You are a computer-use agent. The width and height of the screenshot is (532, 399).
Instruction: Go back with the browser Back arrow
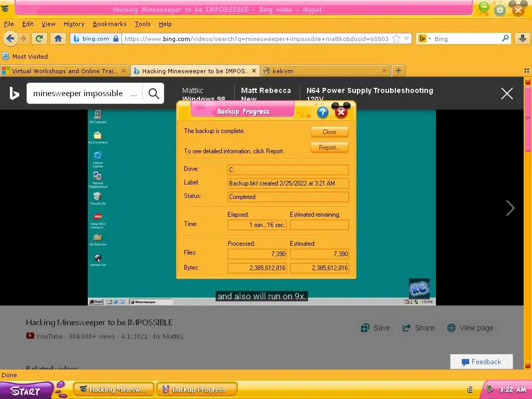10,38
